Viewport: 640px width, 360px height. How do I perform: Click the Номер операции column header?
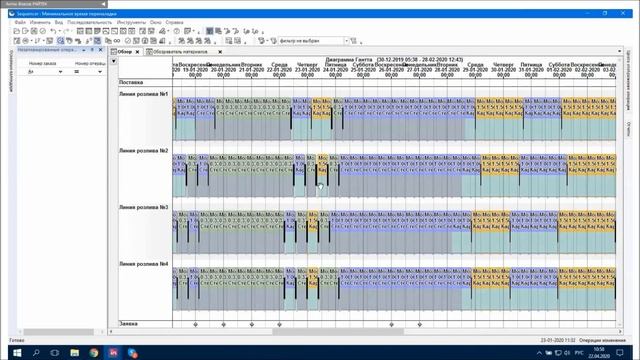click(90, 64)
